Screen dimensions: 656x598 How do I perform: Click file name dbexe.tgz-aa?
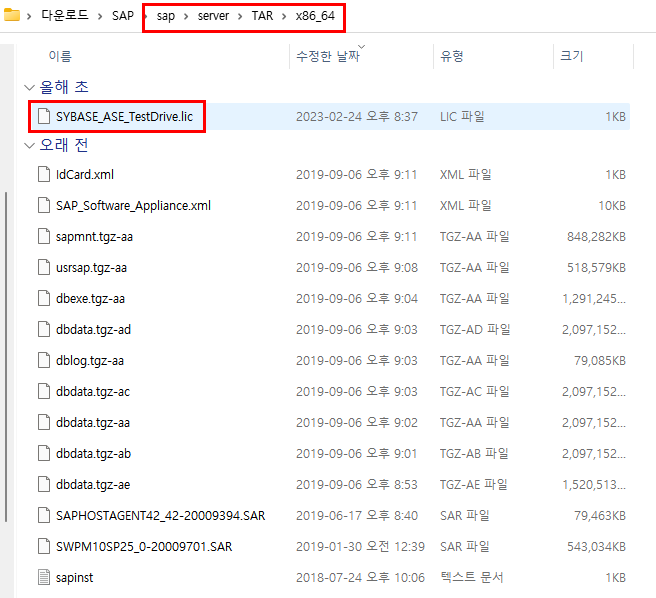click(90, 298)
